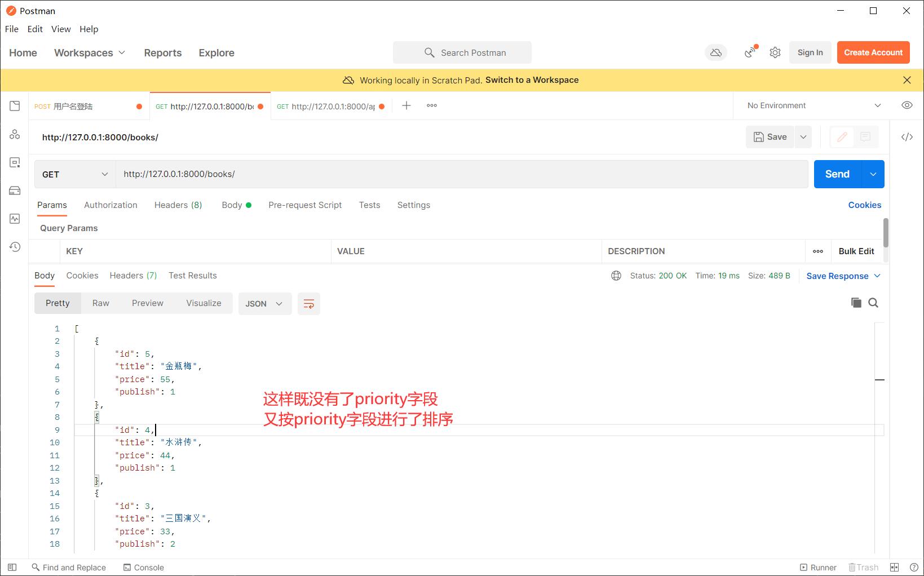Viewport: 924px width, 576px height.
Task: Open the Pre-request Script tab
Action: 305,205
